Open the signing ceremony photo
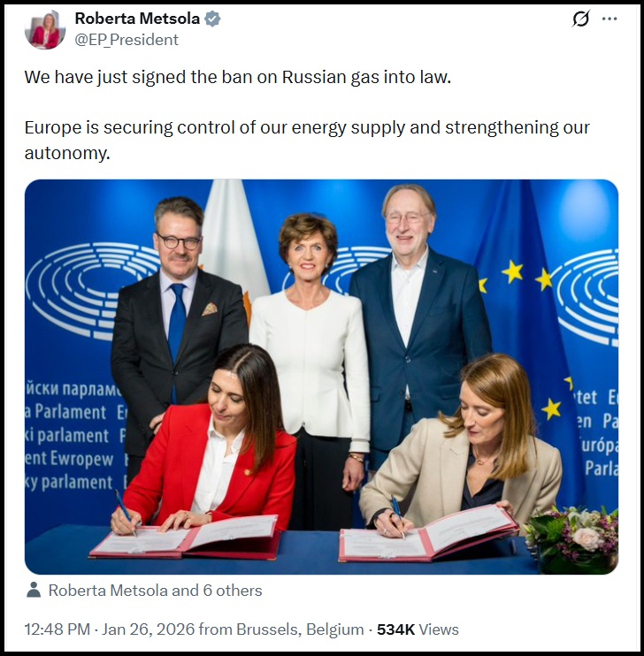The height and width of the screenshot is (656, 644). tap(321, 377)
